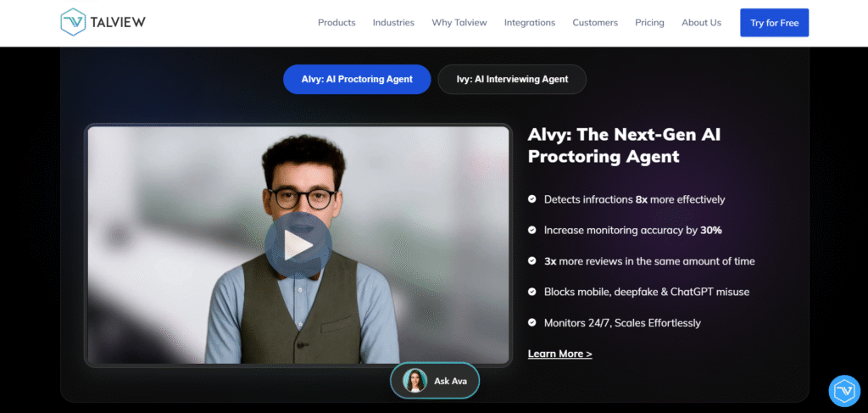Open the About Us menu
This screenshot has width=868, height=413.
point(701,23)
